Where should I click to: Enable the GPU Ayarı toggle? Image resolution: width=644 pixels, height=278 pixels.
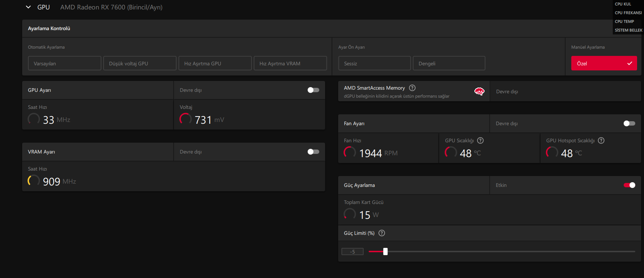point(313,90)
